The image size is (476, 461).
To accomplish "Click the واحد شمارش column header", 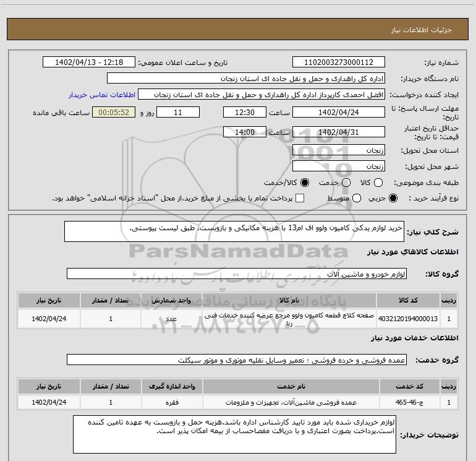I will click(x=171, y=300).
